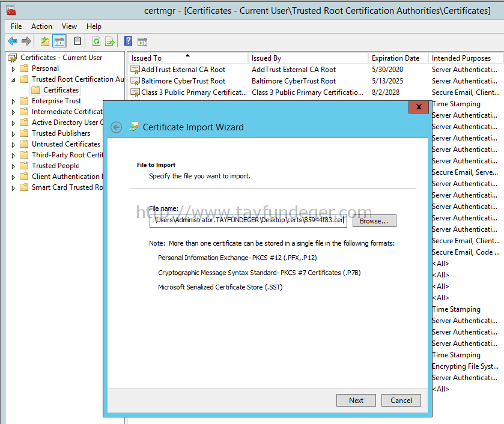Screen dimensions: 504x424
Task: Click the Up one level folder icon
Action: point(45,41)
